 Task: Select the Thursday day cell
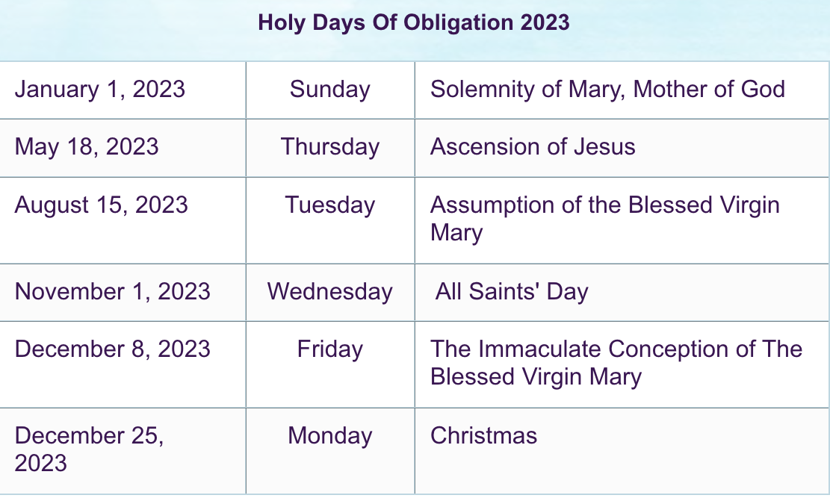(x=329, y=147)
